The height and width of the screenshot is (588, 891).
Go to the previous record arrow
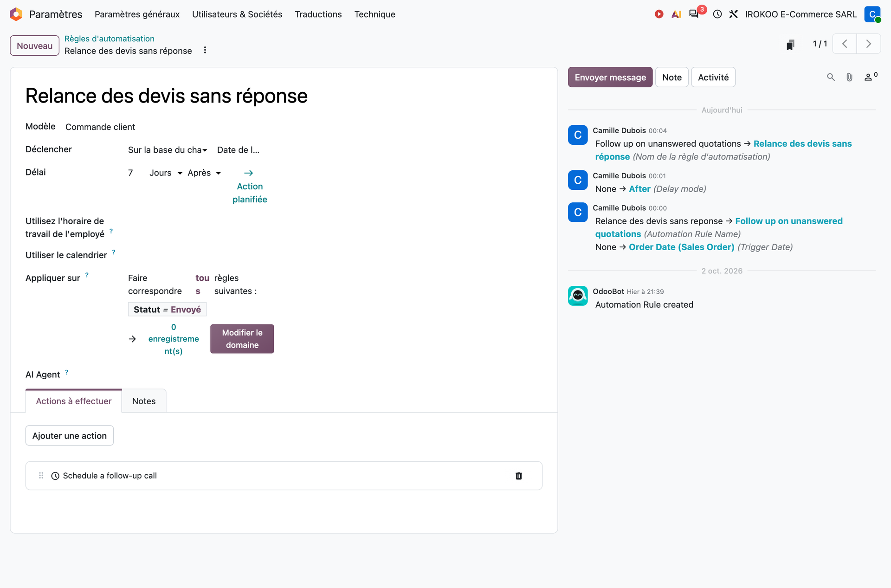tap(845, 44)
